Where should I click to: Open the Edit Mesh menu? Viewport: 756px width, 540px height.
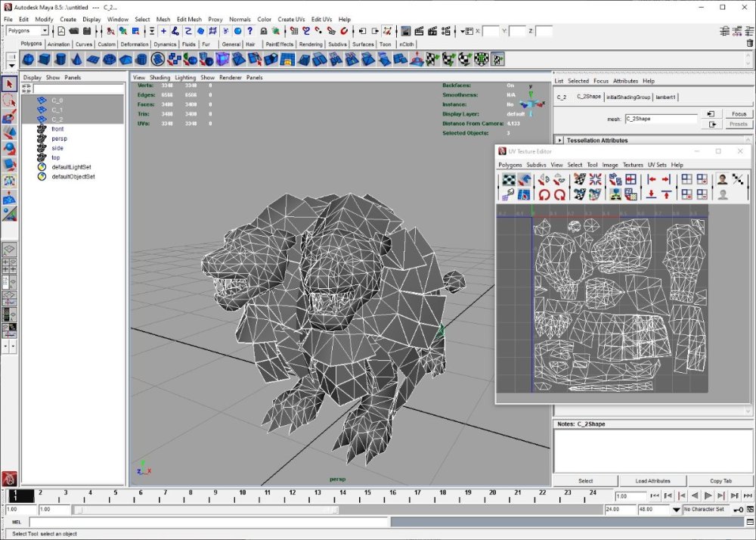pos(189,19)
